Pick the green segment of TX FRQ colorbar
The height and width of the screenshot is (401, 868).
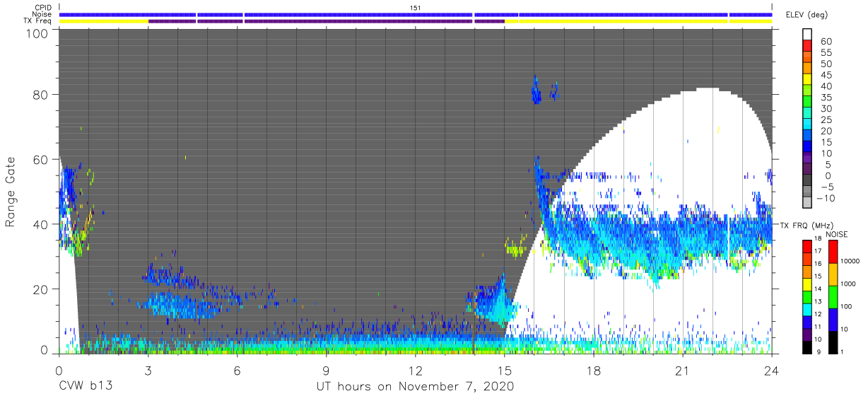tap(808, 296)
